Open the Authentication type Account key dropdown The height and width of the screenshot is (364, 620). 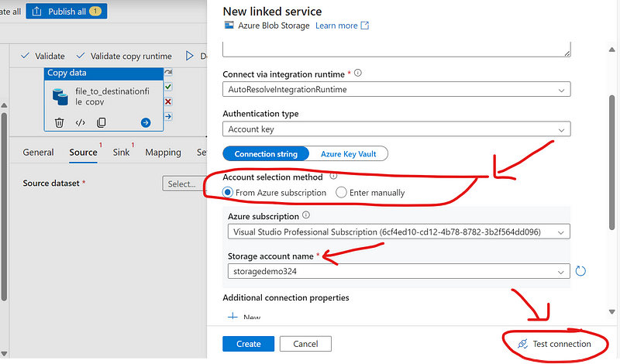point(396,129)
